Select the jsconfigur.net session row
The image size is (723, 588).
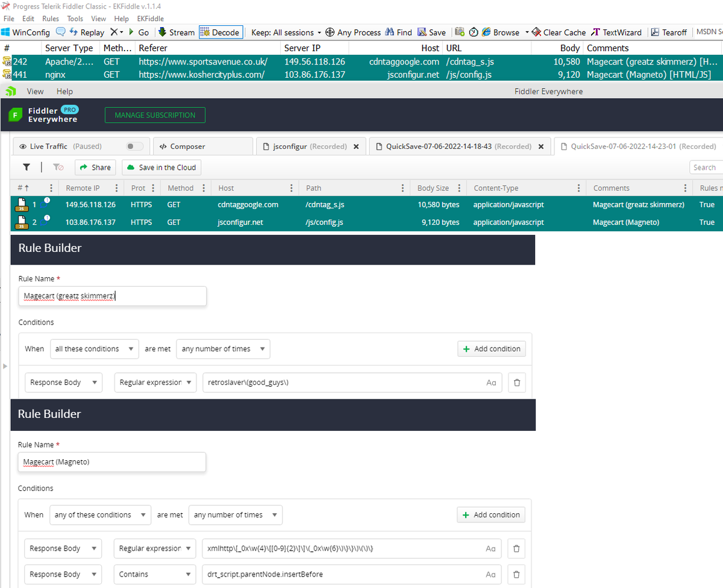coord(366,222)
